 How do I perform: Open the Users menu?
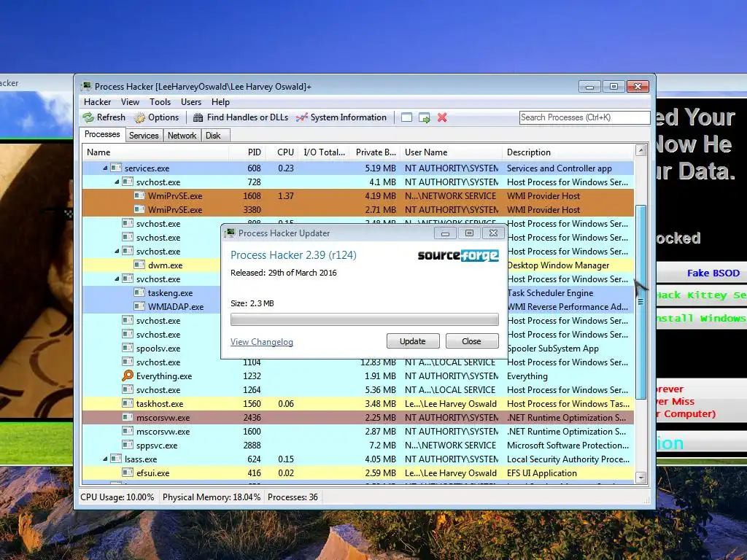click(191, 102)
